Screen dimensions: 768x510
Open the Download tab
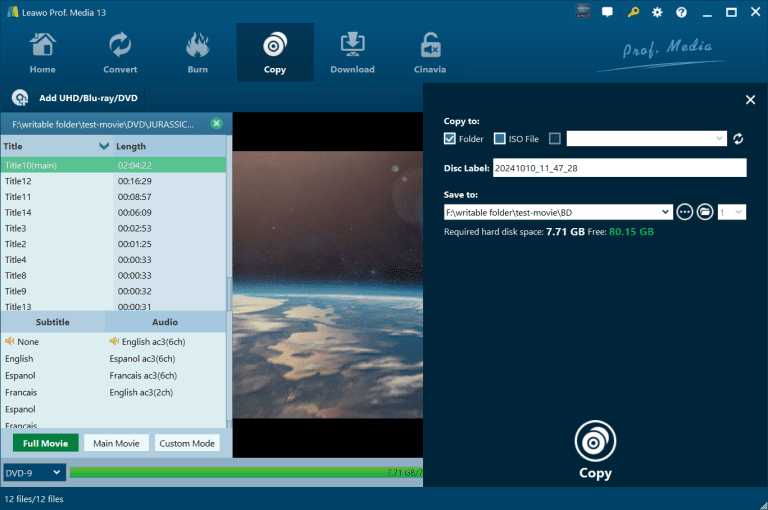[x=352, y=53]
